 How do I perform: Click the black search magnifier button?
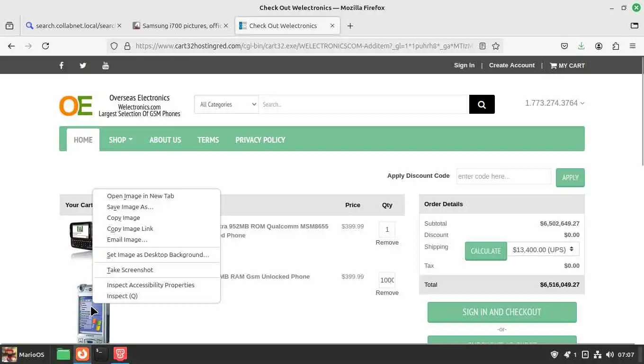[482, 104]
